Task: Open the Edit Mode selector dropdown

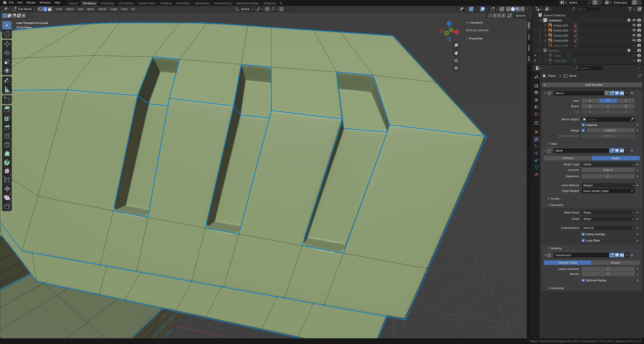Action: (x=24, y=9)
